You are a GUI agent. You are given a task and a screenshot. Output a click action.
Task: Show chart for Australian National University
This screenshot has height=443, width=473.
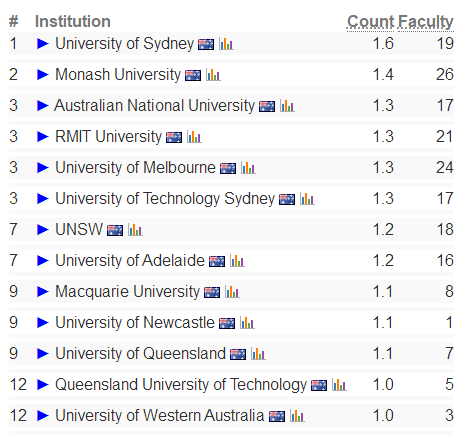pyautogui.click(x=287, y=106)
